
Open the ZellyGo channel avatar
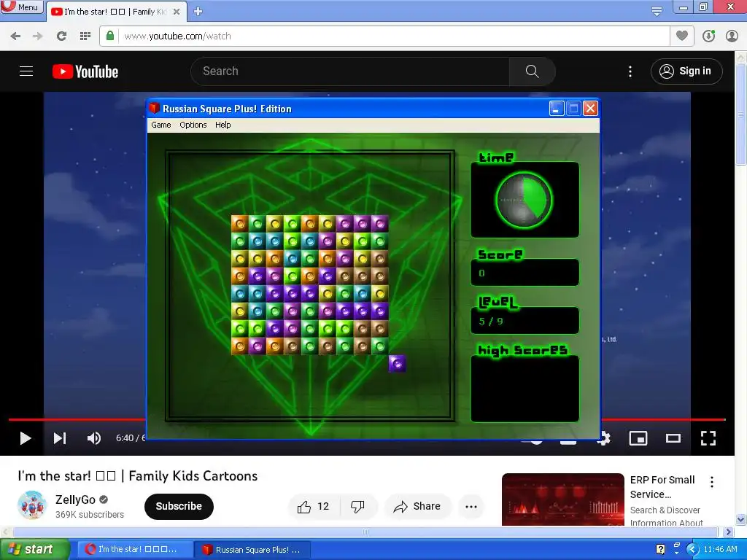[x=32, y=505]
